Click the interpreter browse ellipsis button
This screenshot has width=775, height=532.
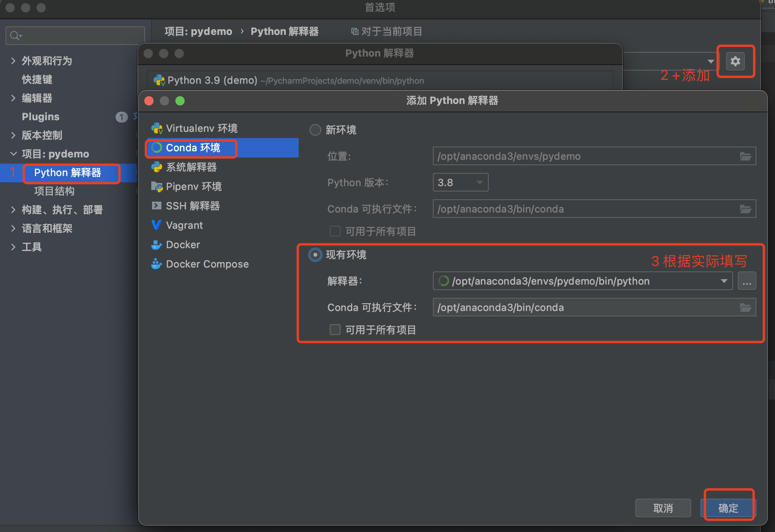(x=747, y=281)
